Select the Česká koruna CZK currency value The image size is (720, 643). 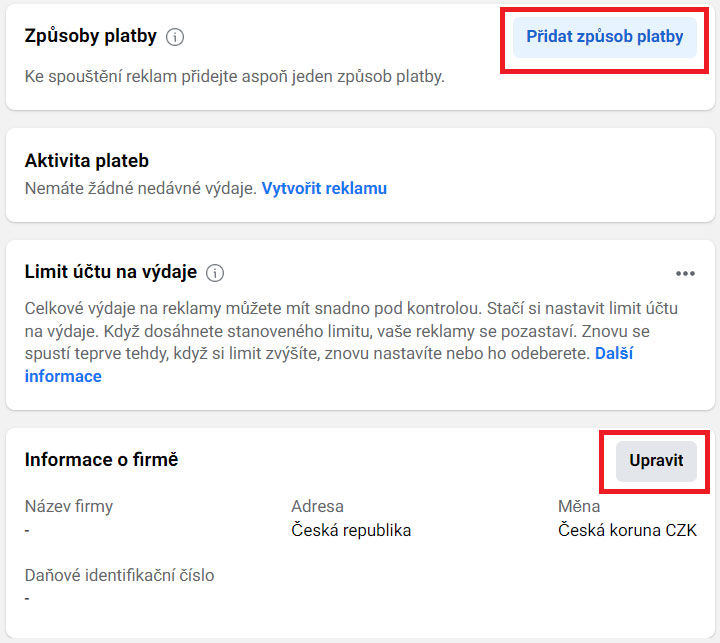coord(627,530)
